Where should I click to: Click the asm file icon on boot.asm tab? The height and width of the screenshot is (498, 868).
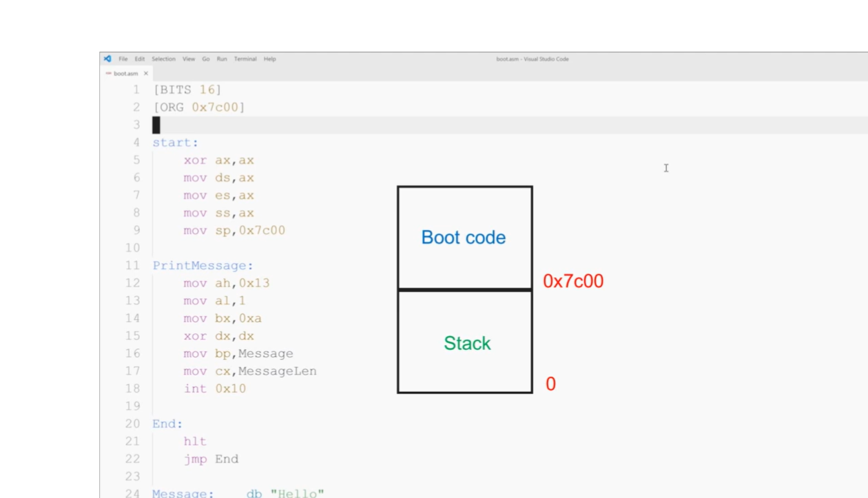[109, 74]
